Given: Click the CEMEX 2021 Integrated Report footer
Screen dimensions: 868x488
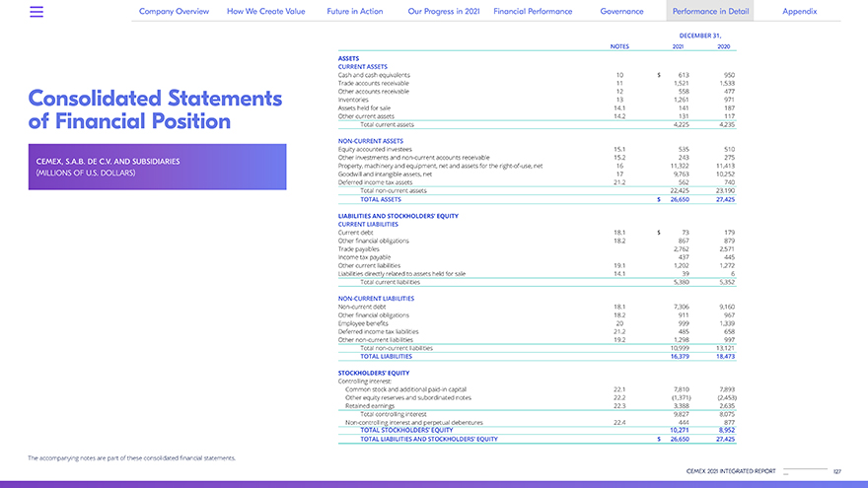Looking at the screenshot, I should (731, 471).
